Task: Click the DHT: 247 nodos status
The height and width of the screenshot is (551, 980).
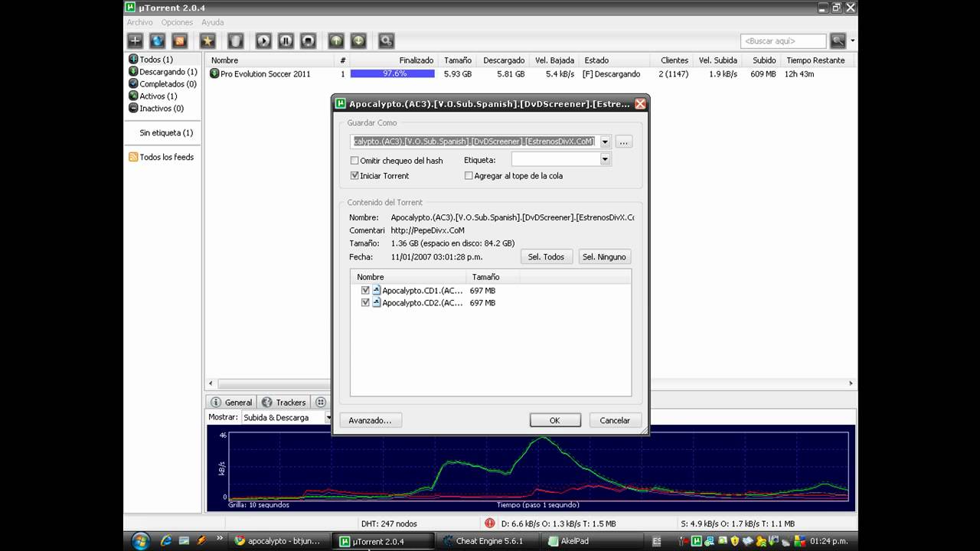Action: point(389,523)
